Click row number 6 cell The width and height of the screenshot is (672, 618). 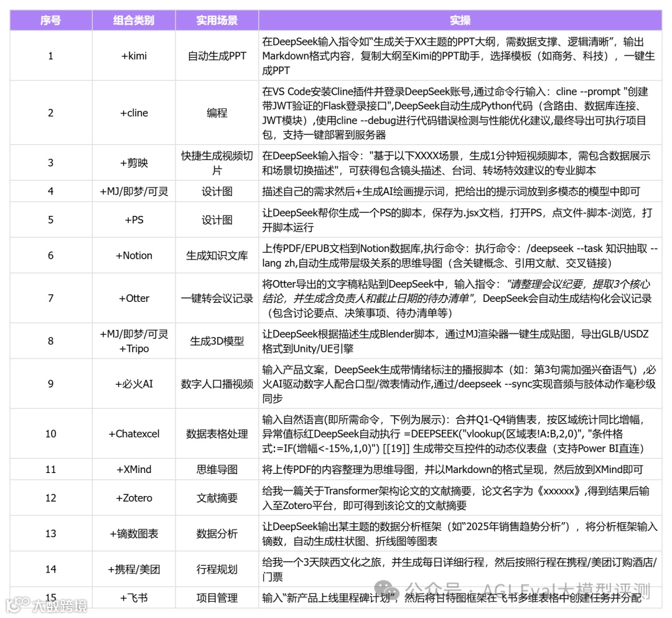tap(51, 255)
